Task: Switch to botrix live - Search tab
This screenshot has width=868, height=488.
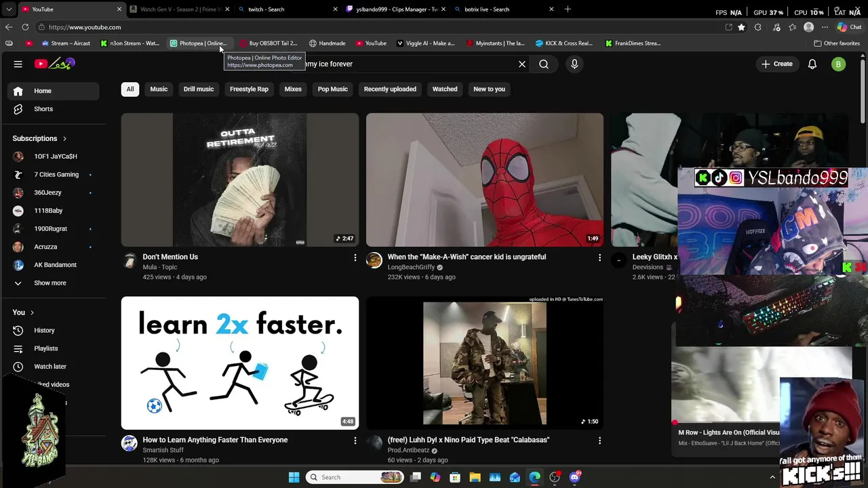Action: pos(503,9)
